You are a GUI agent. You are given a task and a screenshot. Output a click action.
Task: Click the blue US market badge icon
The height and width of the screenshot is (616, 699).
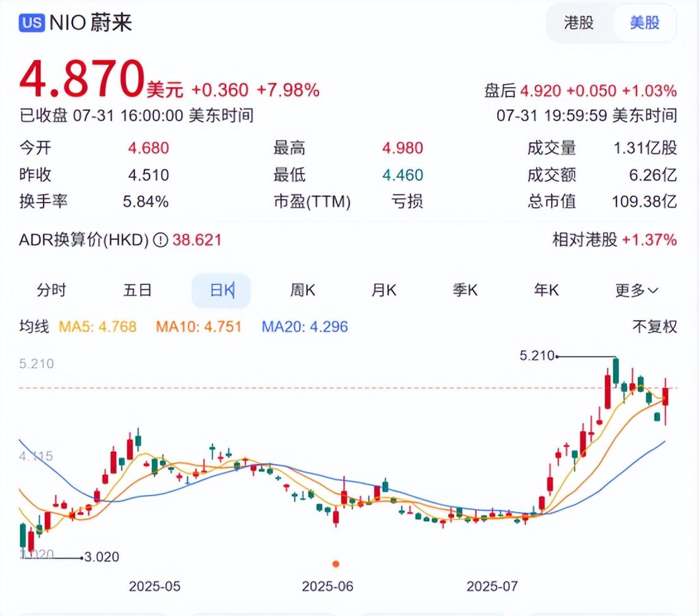[x=32, y=22]
